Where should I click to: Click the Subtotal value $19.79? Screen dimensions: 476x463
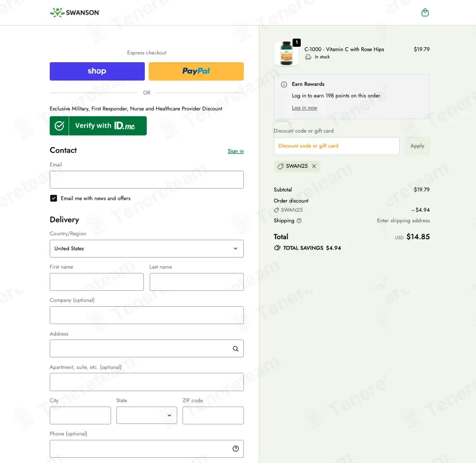tap(421, 190)
